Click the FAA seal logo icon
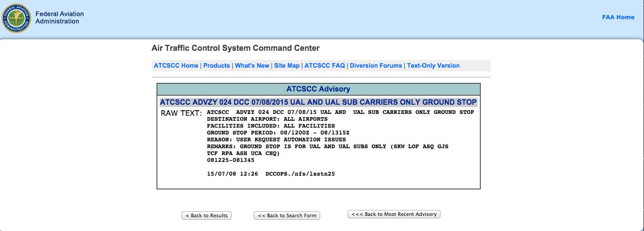Screen dimensions: 644x231 pos(16,18)
